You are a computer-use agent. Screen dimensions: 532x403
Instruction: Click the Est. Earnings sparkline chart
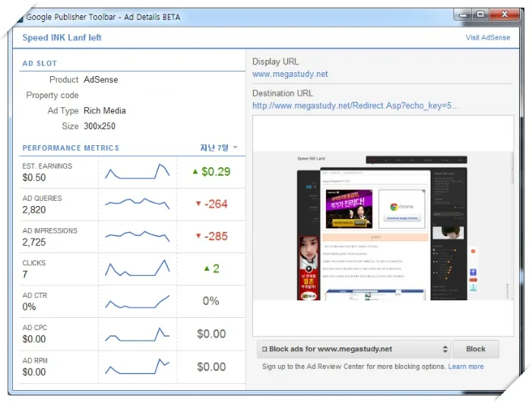click(x=138, y=171)
